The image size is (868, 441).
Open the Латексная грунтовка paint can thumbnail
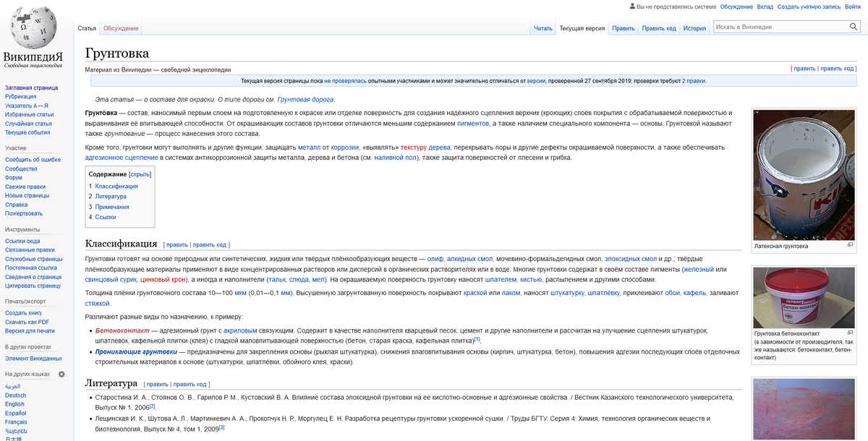click(804, 175)
